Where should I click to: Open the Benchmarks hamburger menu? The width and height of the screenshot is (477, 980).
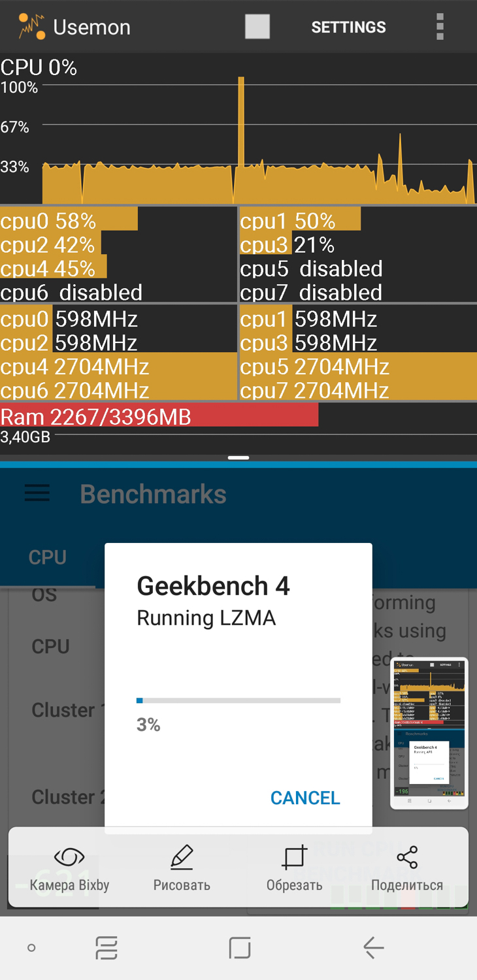(37, 494)
